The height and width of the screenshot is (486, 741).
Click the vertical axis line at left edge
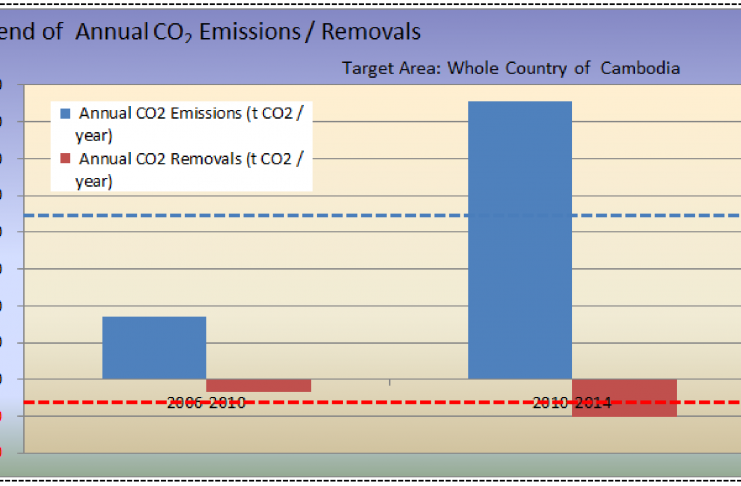coord(24,270)
